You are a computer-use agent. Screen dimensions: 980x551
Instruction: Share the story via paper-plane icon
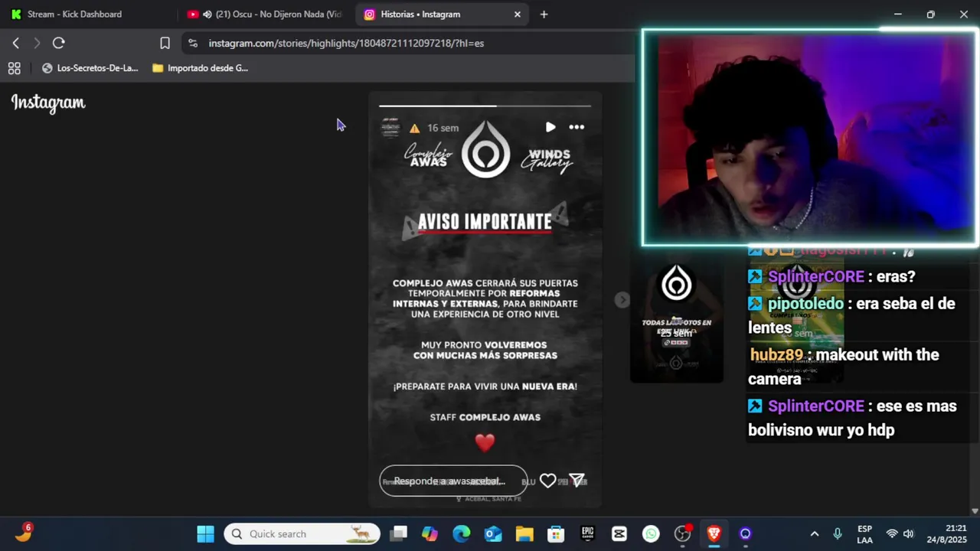(577, 481)
